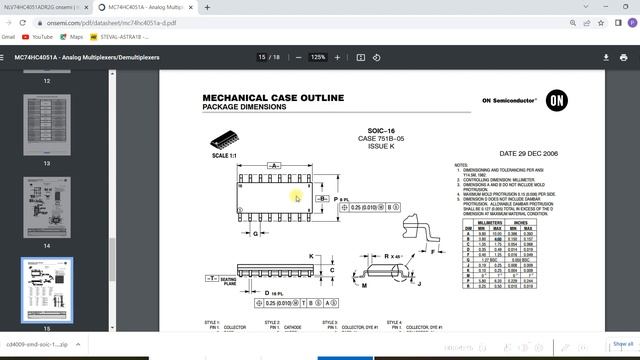The height and width of the screenshot is (360, 640).
Task: Bookmark this page with star icon
Action: point(601,23)
